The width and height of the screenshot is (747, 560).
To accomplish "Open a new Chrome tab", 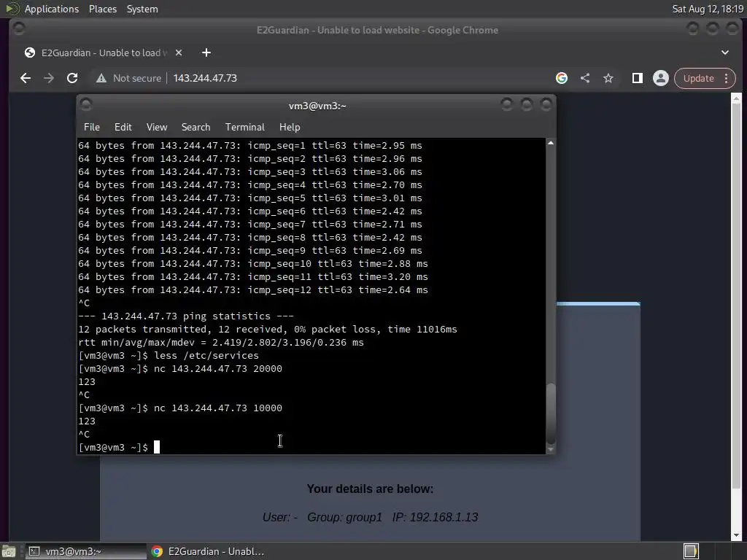I will [x=206, y=52].
